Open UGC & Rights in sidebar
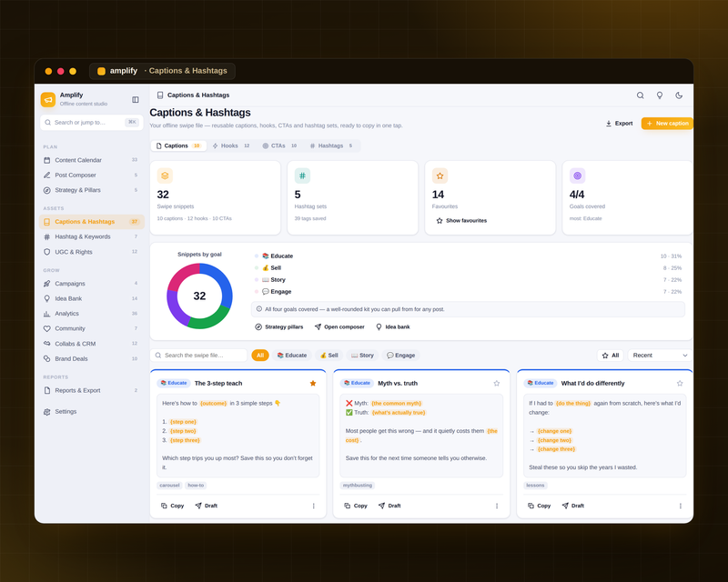The image size is (728, 582). [x=92, y=252]
